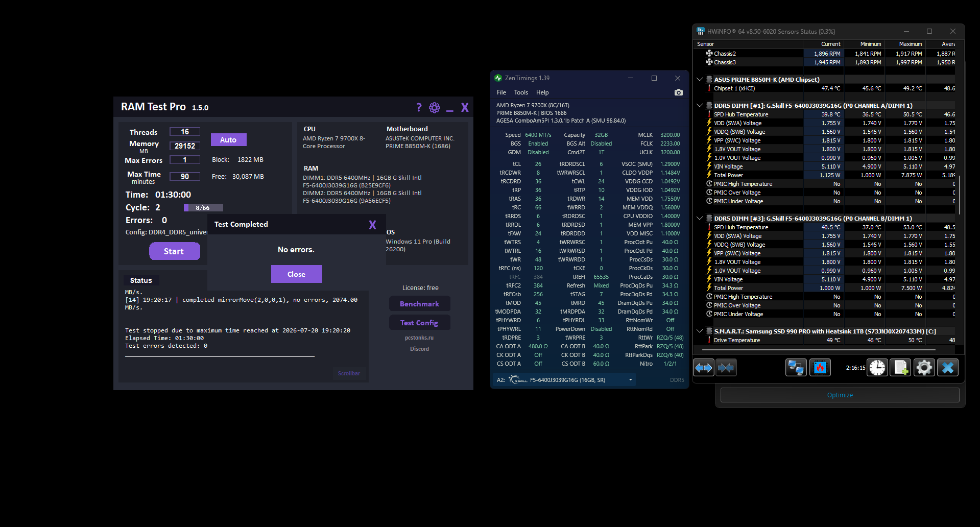Image resolution: width=980 pixels, height=527 pixels.
Task: Click the Threads input field showing 16
Action: click(x=185, y=132)
